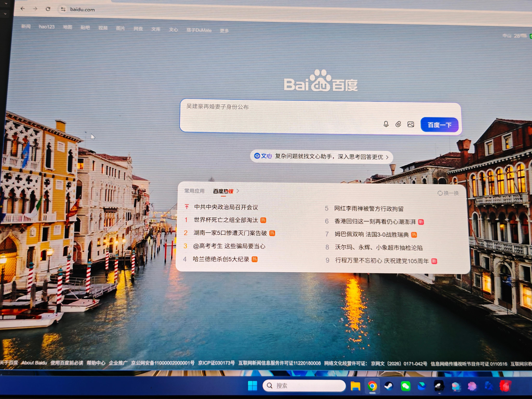
Task: Expand hot search via chevron after 百度热搜
Action: (238, 191)
